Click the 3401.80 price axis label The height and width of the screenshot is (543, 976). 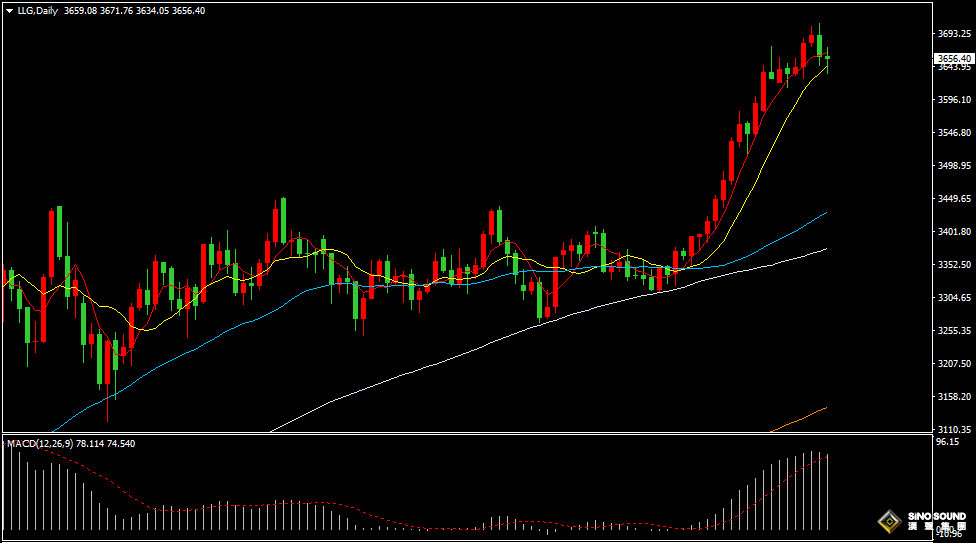[x=954, y=232]
